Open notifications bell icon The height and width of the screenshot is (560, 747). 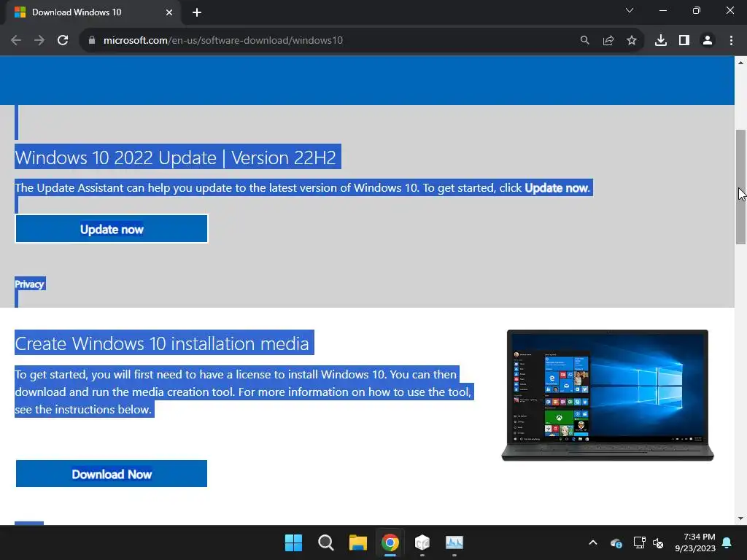coord(727,542)
